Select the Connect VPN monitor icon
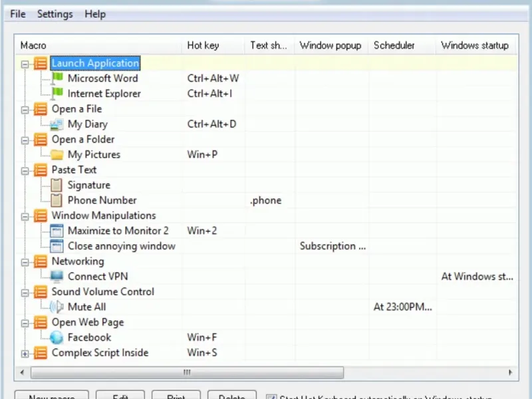Screen dimensions: 532x399 [x=57, y=277]
